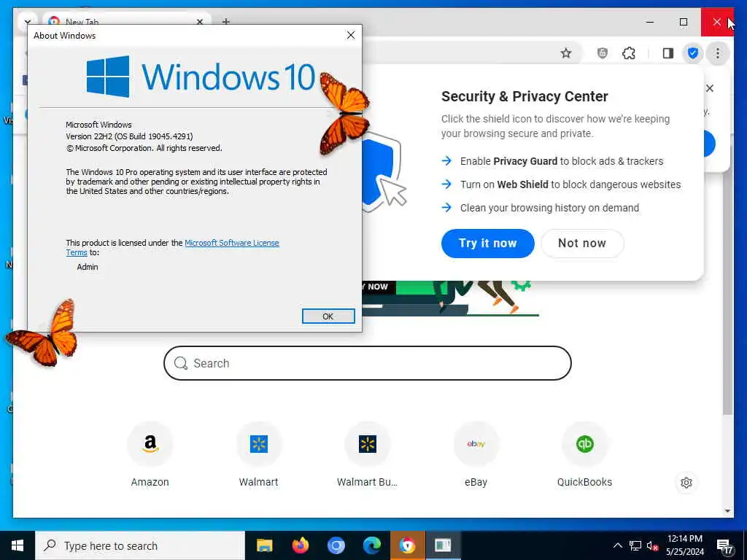Open the About Windows taskbar item

click(x=443, y=545)
